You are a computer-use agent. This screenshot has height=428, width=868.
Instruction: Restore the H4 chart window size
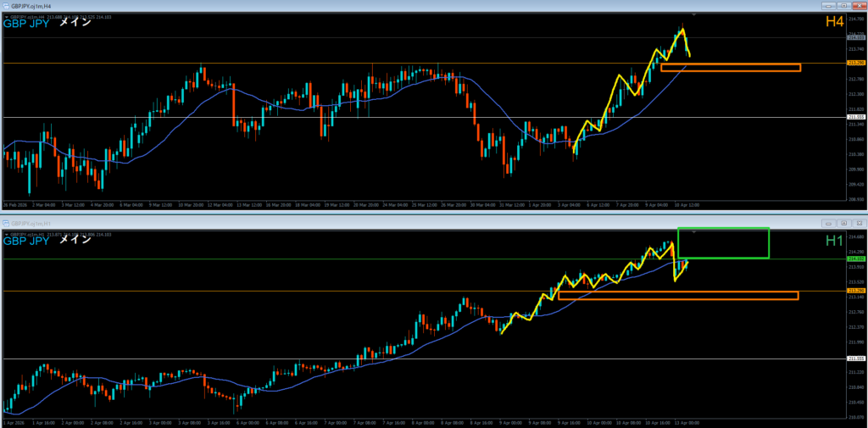(846, 6)
